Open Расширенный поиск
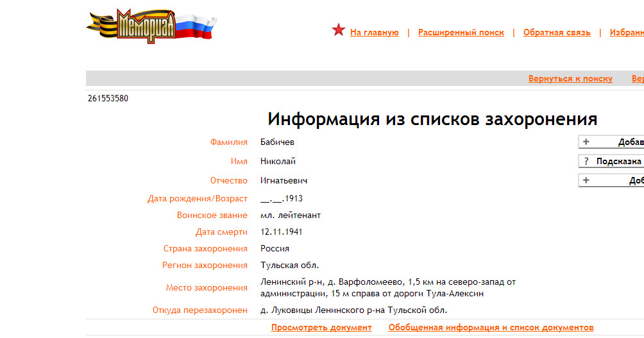Viewport: 644px width, 338px height. pyautogui.click(x=461, y=33)
